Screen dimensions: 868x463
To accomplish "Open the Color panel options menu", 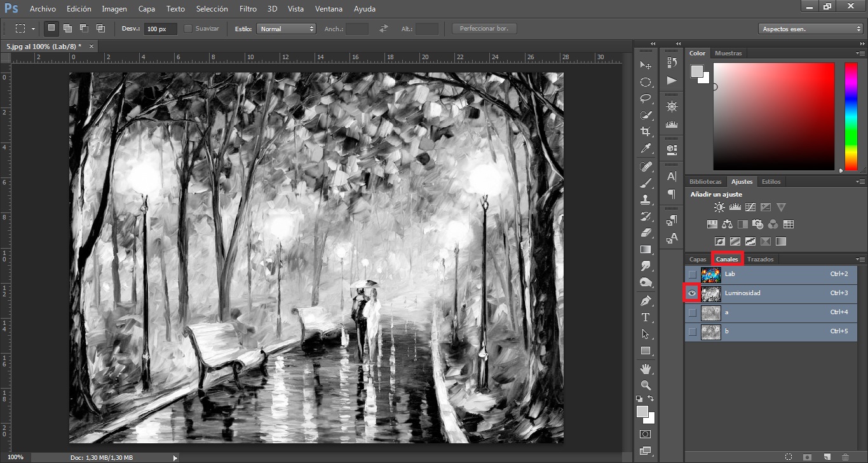I will pyautogui.click(x=860, y=53).
